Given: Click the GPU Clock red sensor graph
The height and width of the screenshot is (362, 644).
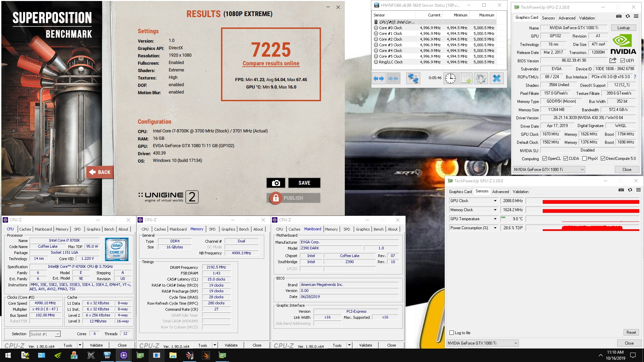Looking at the screenshot, I should click(x=582, y=201).
